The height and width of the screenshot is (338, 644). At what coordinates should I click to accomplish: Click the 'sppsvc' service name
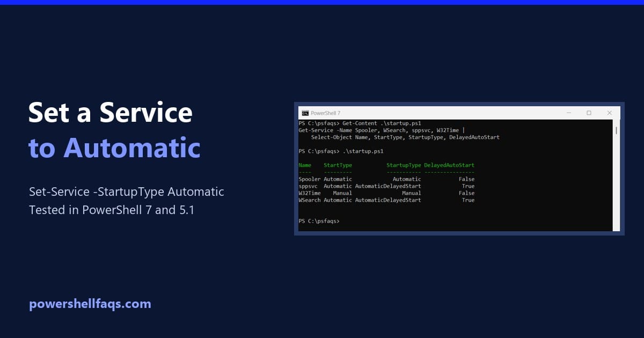[x=308, y=186]
